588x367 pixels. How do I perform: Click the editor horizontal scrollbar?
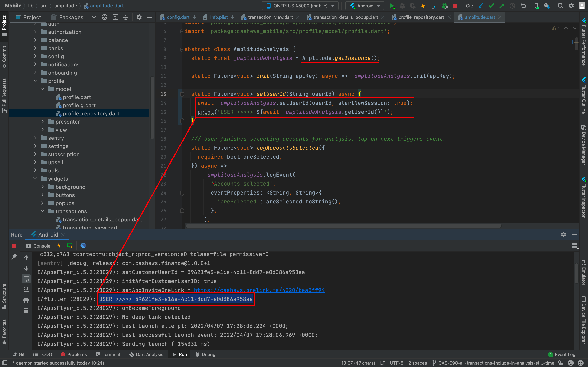(x=343, y=226)
